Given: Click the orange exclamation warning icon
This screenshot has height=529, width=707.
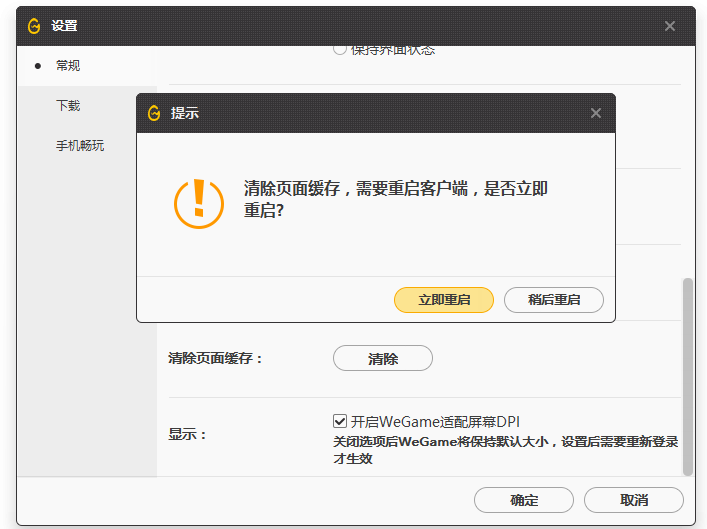Looking at the screenshot, I should [199, 201].
